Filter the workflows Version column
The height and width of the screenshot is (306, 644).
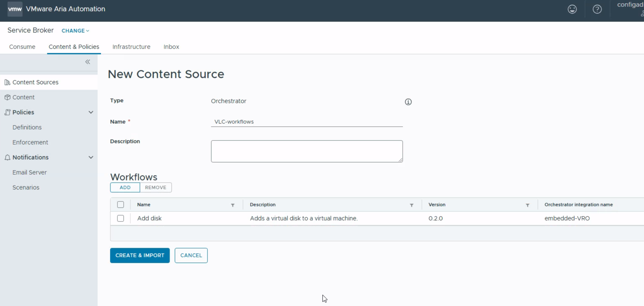click(x=527, y=205)
